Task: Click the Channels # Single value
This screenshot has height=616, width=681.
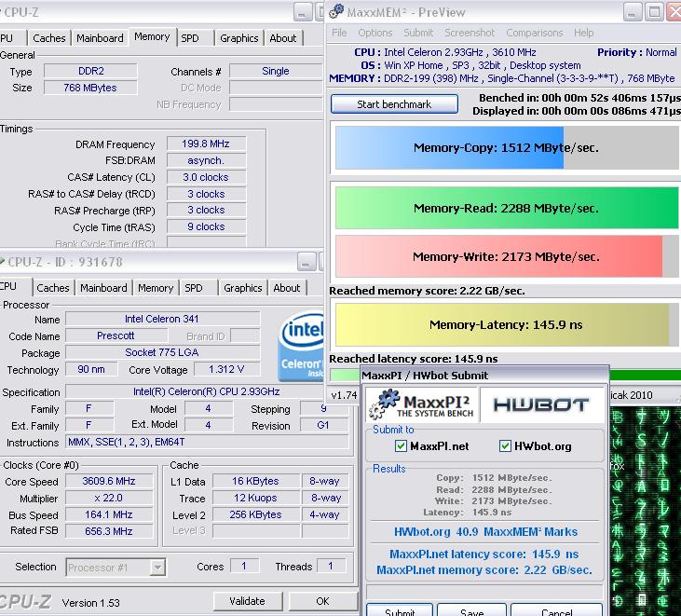Action: 276,71
